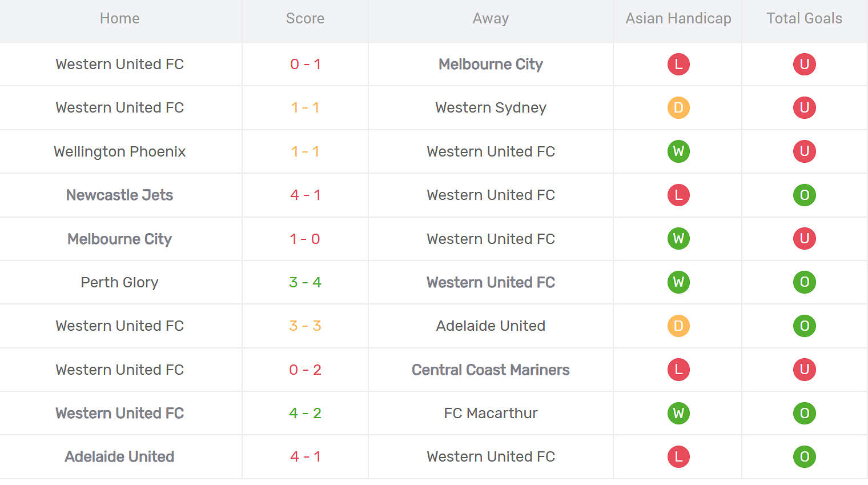Click red L badge in Adelaide United 4-1 row
The height and width of the screenshot is (485, 868).
(678, 456)
